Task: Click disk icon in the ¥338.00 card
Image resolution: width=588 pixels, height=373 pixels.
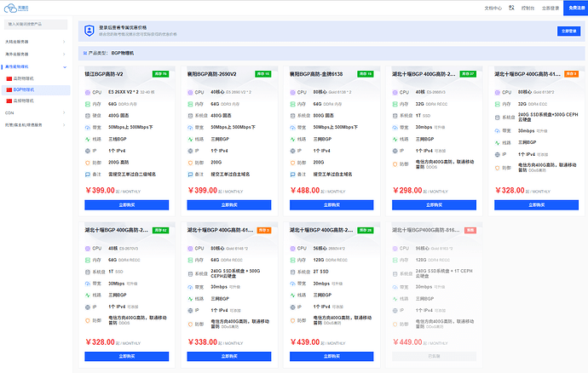Action: point(190,274)
